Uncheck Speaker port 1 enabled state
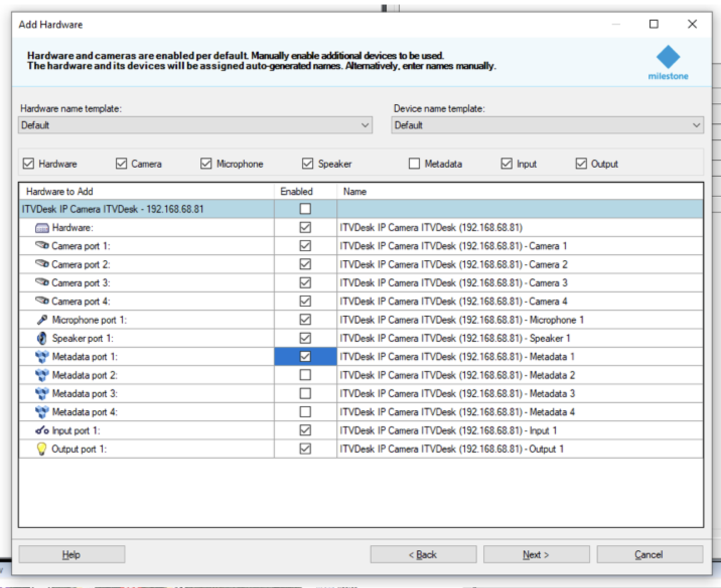 tap(305, 337)
